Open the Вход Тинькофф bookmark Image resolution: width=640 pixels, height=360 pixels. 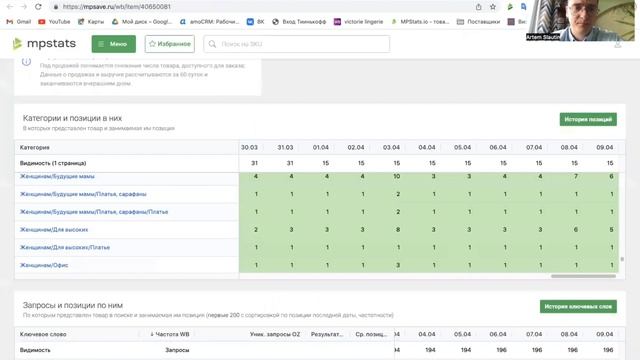[x=299, y=22]
